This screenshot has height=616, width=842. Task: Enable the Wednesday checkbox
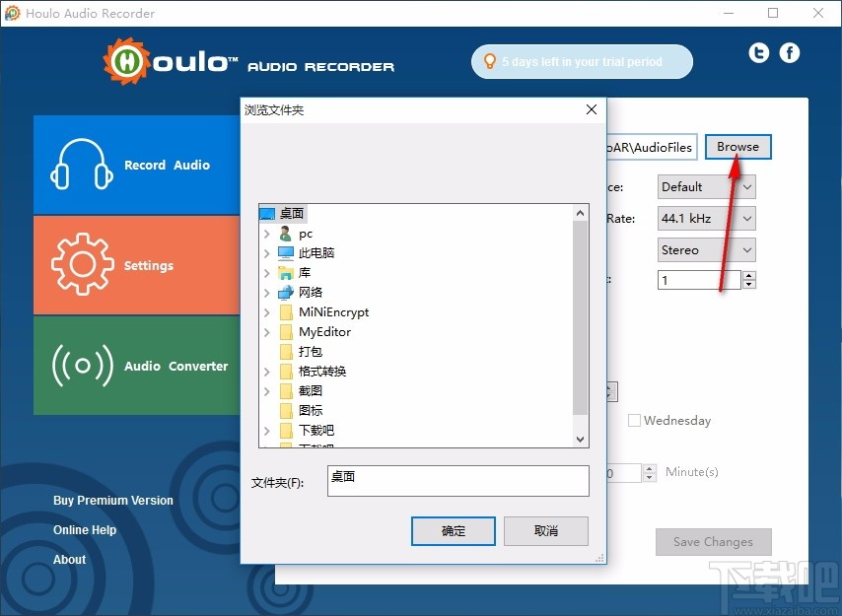pyautogui.click(x=634, y=420)
